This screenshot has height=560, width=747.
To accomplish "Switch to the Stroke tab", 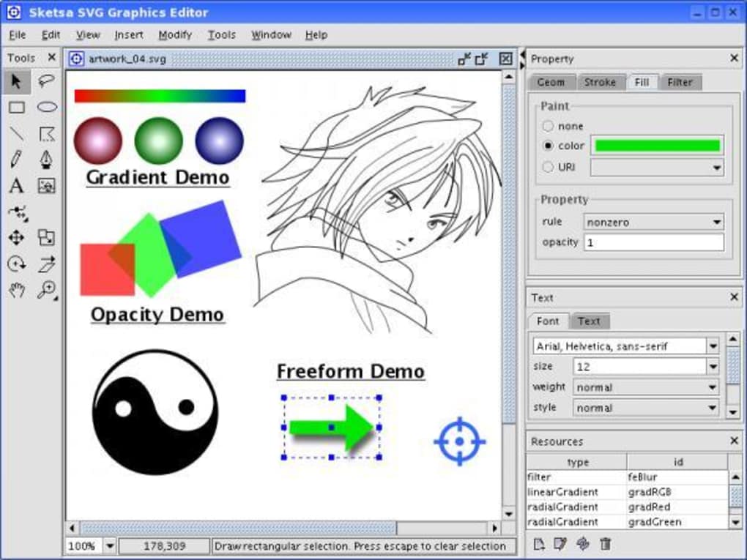I will click(x=601, y=82).
